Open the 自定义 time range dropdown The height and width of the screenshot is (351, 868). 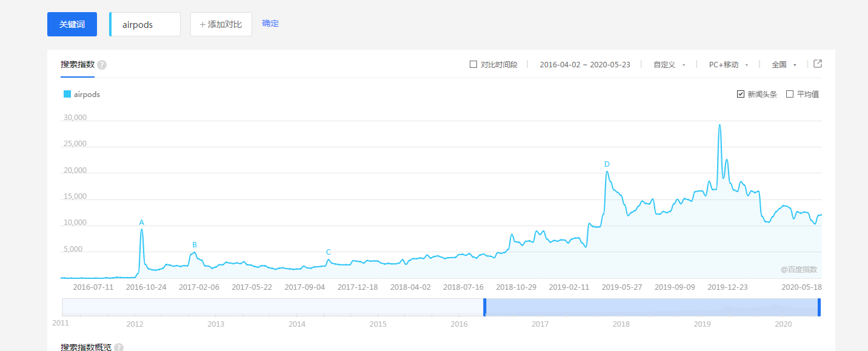click(669, 65)
